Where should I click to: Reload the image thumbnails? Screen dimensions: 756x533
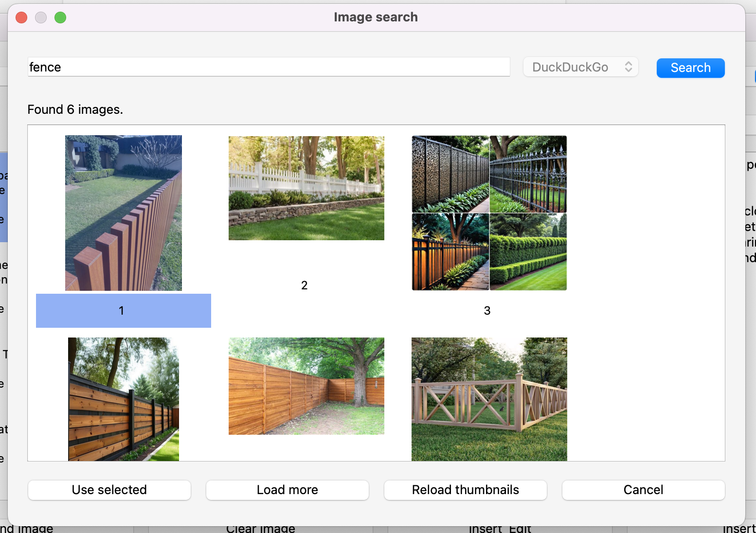[x=465, y=490]
